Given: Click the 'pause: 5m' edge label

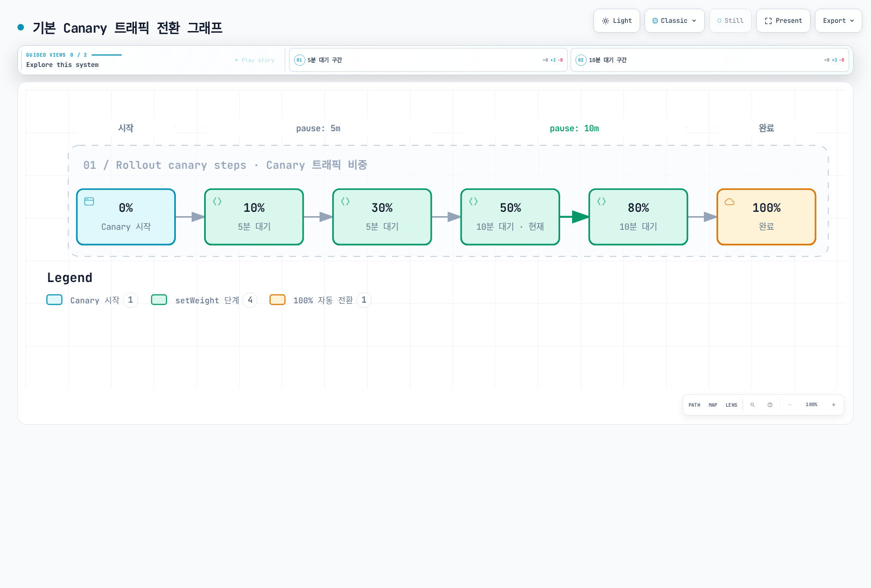Looking at the screenshot, I should 318,128.
